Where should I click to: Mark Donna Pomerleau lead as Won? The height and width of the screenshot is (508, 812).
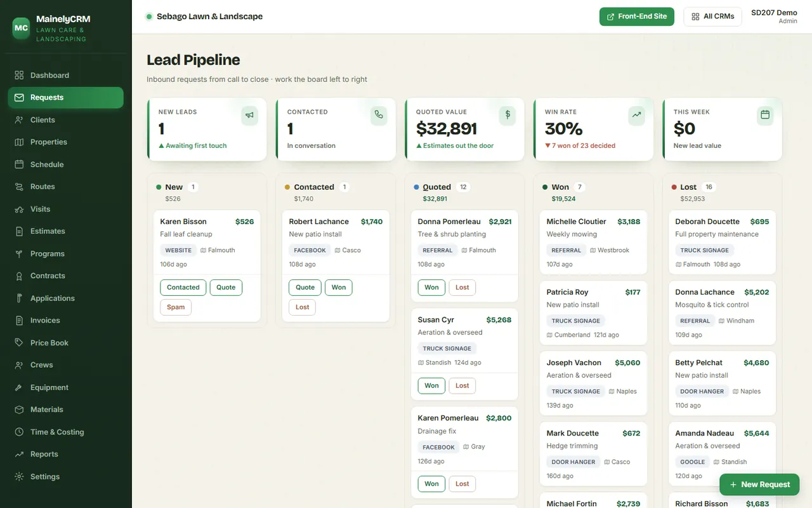pyautogui.click(x=431, y=288)
